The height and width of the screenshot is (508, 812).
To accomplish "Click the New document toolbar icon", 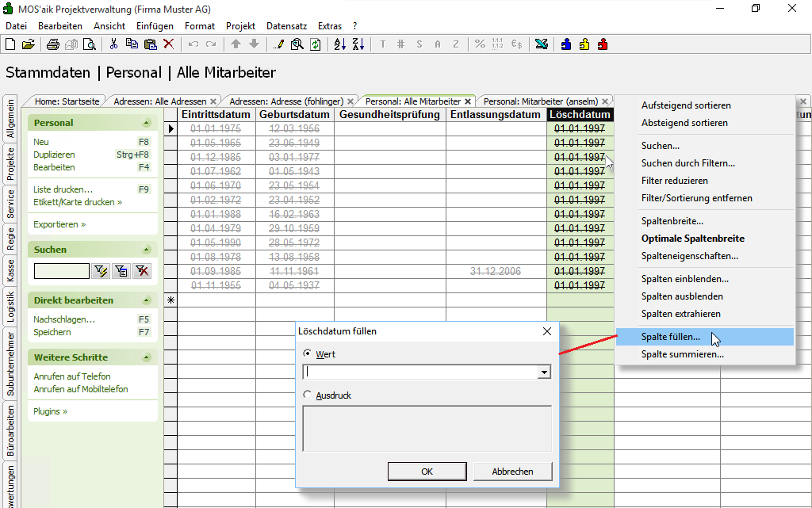I will click(10, 44).
